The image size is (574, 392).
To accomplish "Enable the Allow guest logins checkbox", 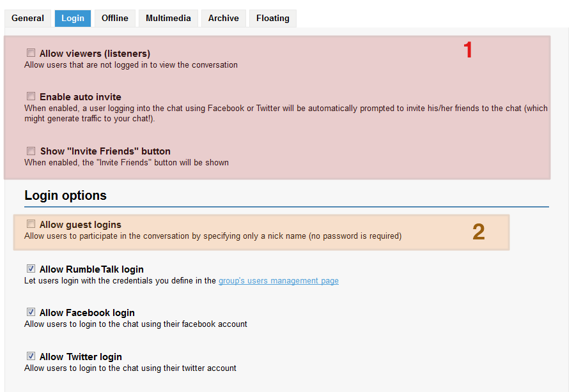I will click(31, 224).
